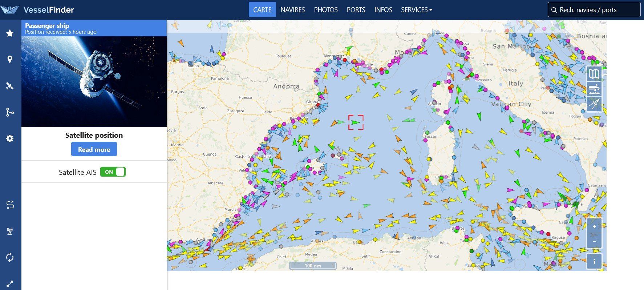Screen dimensions: 644x290
Task: Click the "Position received: 5 hours ago" text
Action: 61,32
